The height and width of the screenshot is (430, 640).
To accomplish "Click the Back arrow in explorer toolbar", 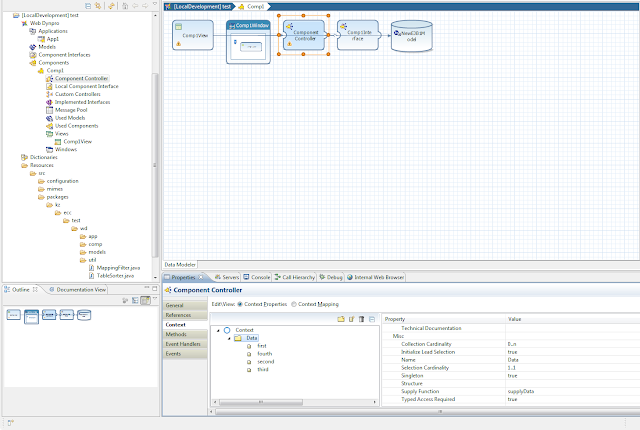I will tap(135, 6).
